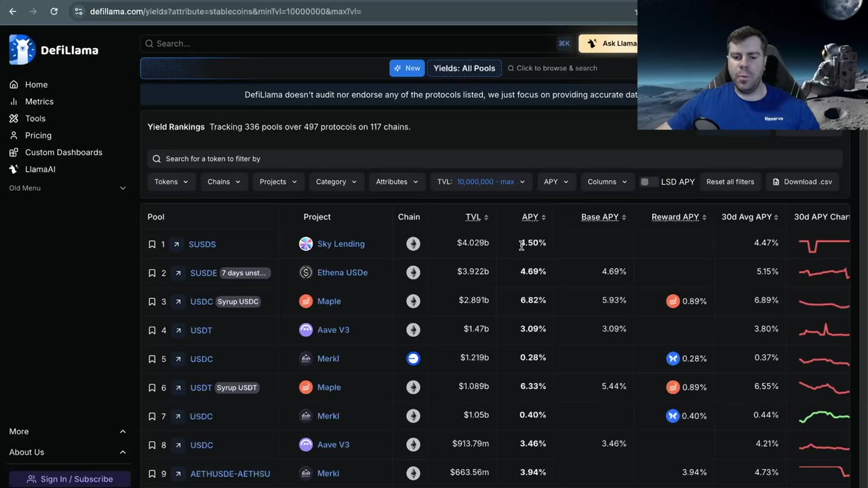Bookmark the SUSDS pool row 1

tap(152, 244)
